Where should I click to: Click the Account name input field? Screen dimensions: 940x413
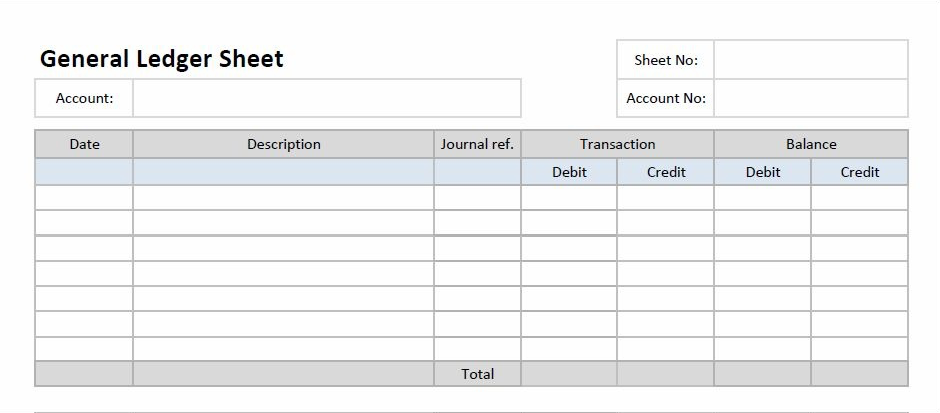pyautogui.click(x=327, y=98)
